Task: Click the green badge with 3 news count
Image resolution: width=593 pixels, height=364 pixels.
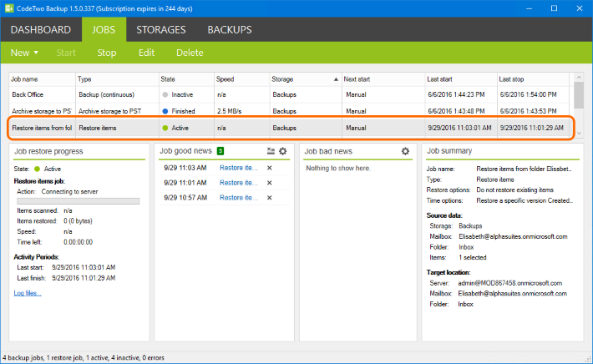Action: coord(220,151)
